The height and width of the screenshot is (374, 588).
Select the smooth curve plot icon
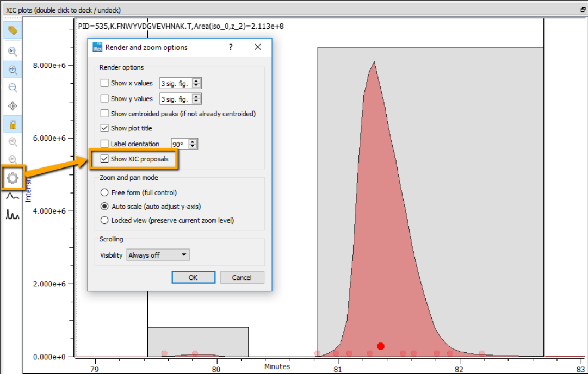(13, 196)
